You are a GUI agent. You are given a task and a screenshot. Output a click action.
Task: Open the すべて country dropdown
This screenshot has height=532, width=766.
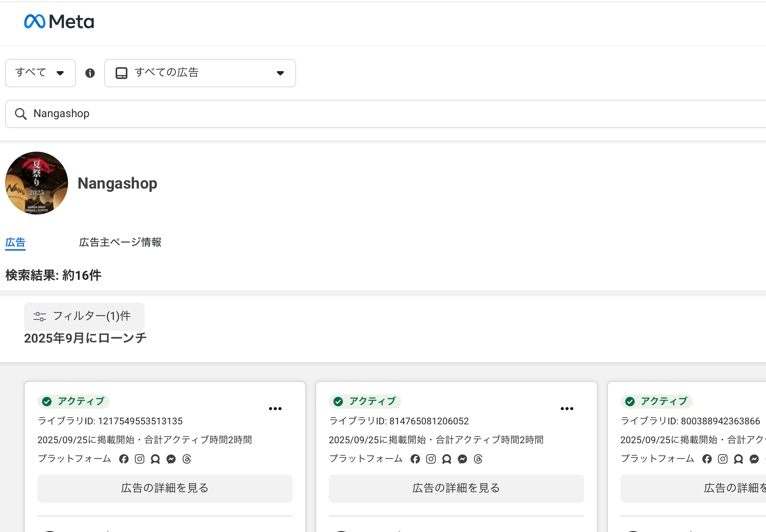40,73
